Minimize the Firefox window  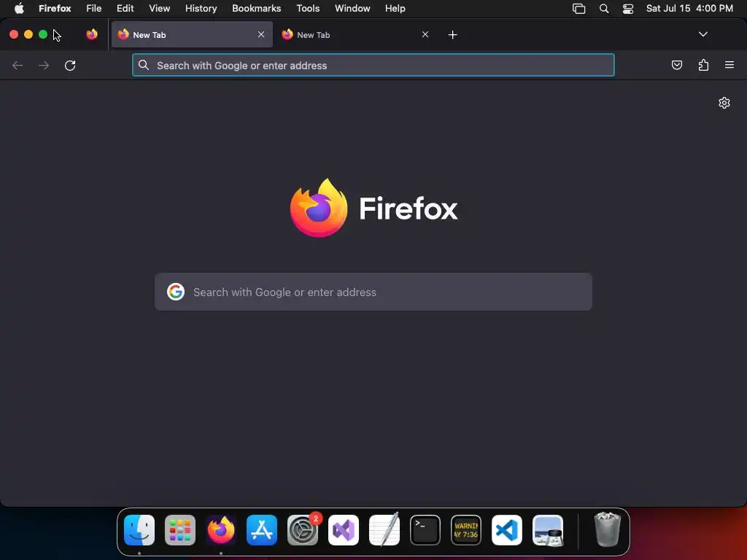point(28,34)
